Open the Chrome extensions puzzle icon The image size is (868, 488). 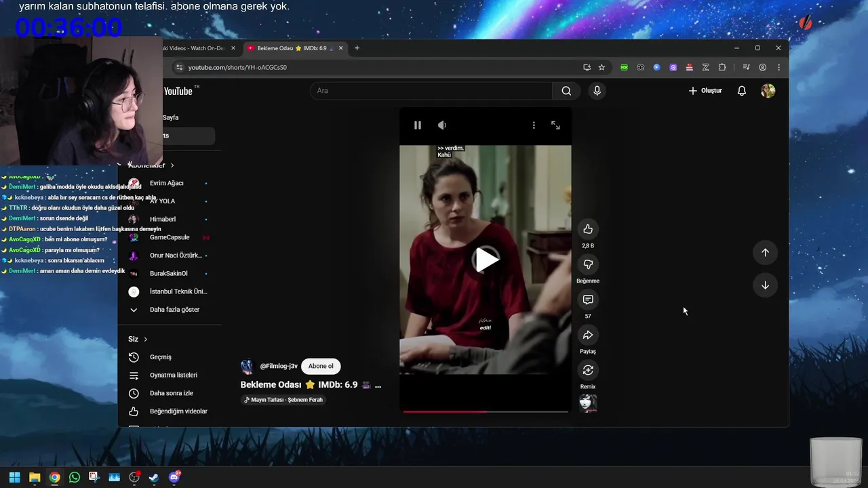tap(722, 67)
